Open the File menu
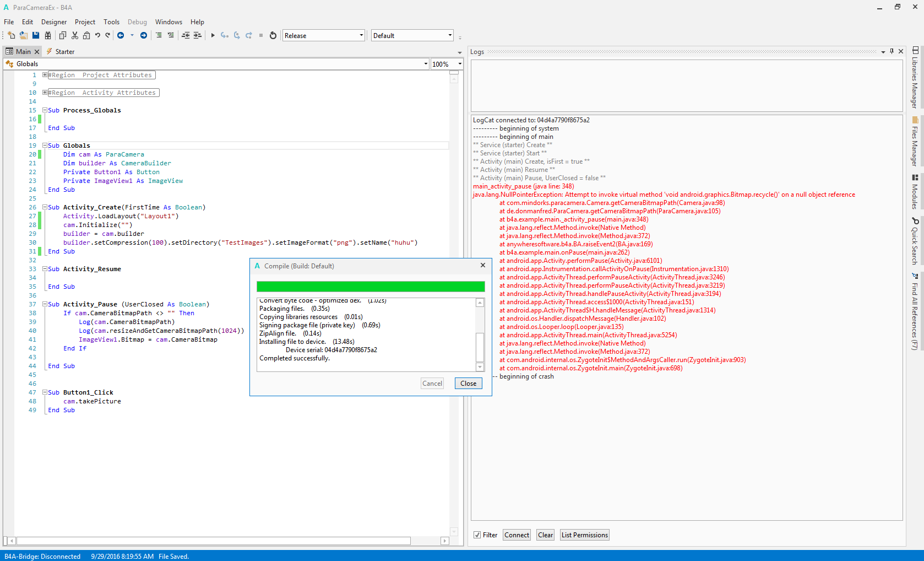924x561 pixels. (x=9, y=22)
